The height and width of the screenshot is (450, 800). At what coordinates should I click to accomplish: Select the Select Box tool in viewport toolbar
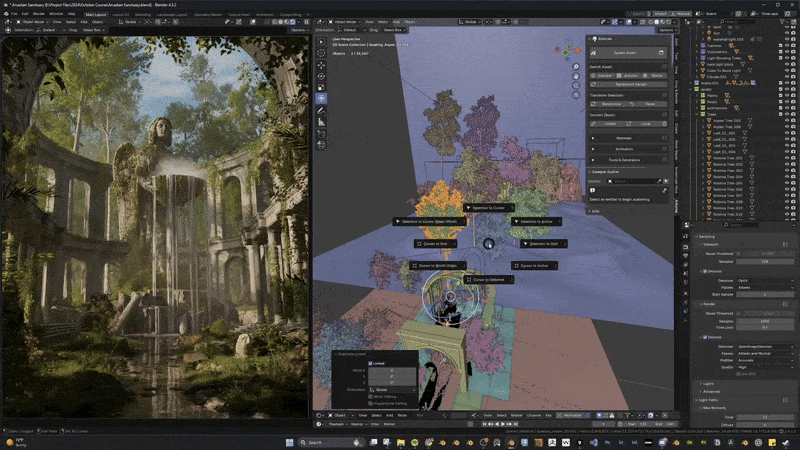[321, 42]
